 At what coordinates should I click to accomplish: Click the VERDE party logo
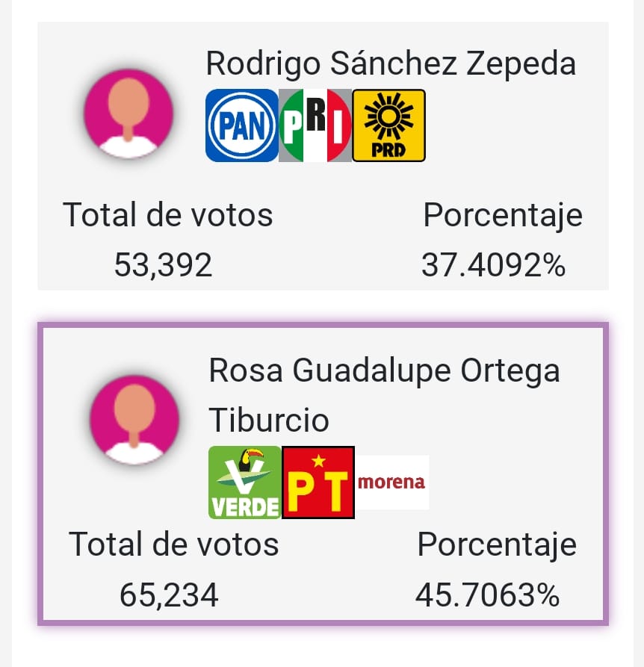click(x=244, y=483)
